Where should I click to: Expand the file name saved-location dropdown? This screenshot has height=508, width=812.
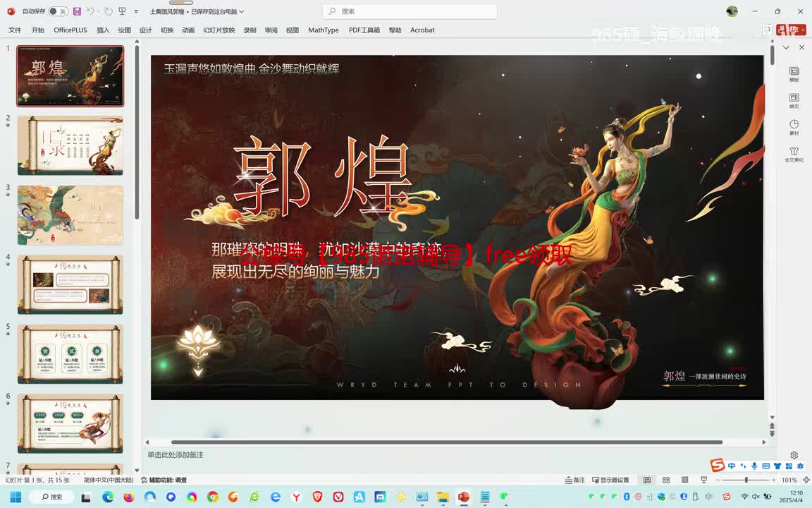tap(241, 11)
